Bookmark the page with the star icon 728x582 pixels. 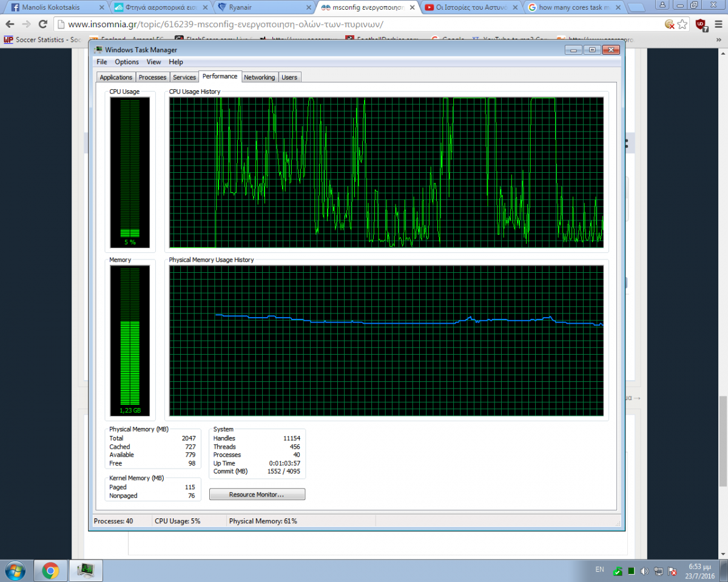(682, 24)
